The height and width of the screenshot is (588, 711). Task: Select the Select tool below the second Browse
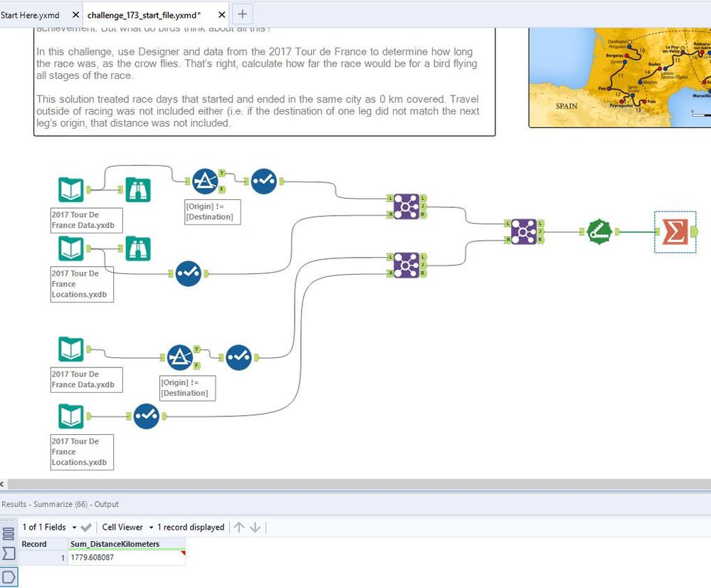(188, 273)
